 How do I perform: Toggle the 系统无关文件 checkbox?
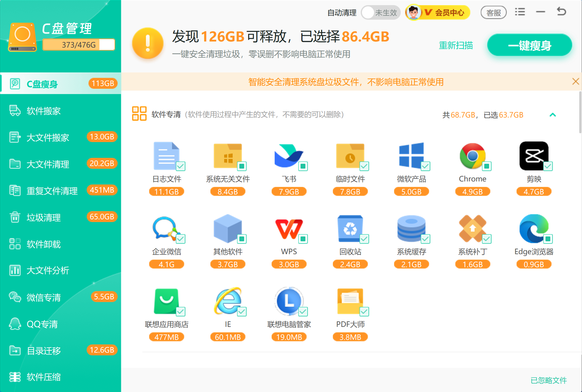click(242, 166)
